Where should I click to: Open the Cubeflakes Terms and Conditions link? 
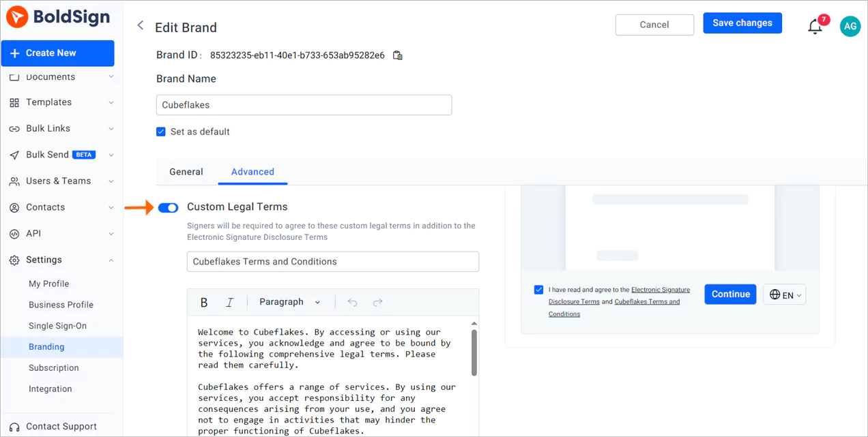point(614,307)
